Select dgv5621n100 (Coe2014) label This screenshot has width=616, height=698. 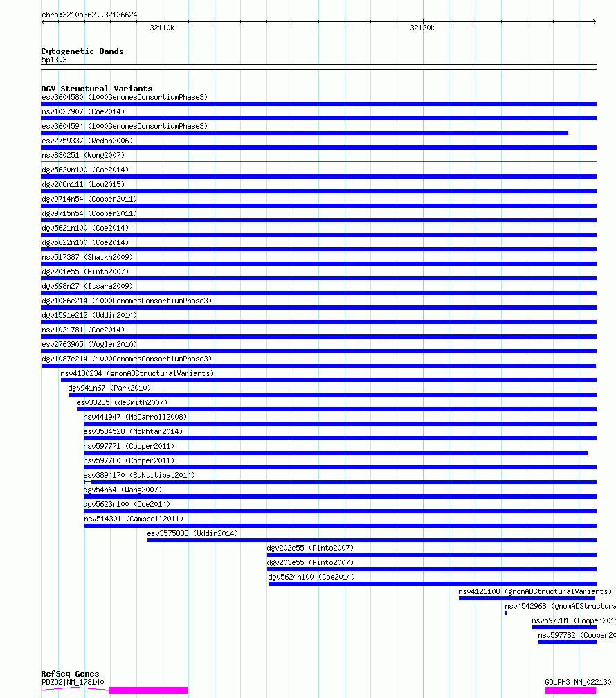click(85, 228)
